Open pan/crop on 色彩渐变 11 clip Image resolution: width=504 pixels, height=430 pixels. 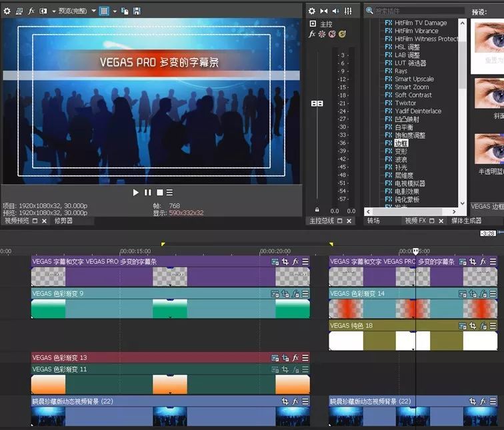point(285,369)
